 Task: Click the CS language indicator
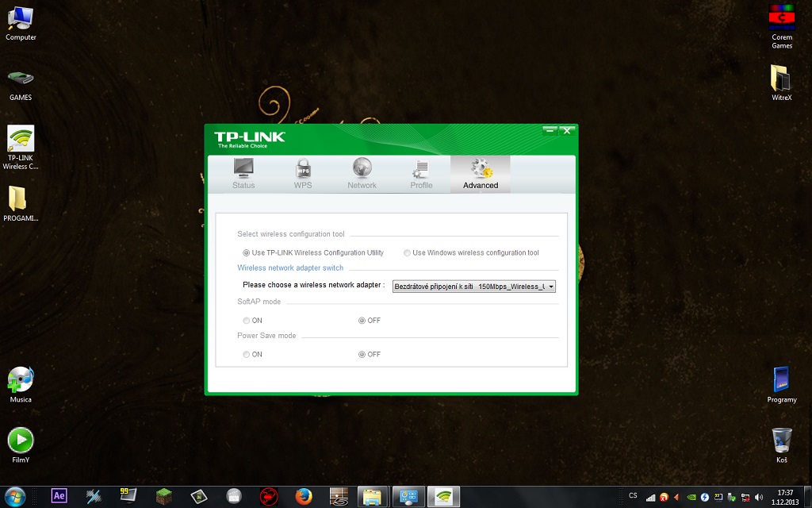(633, 495)
